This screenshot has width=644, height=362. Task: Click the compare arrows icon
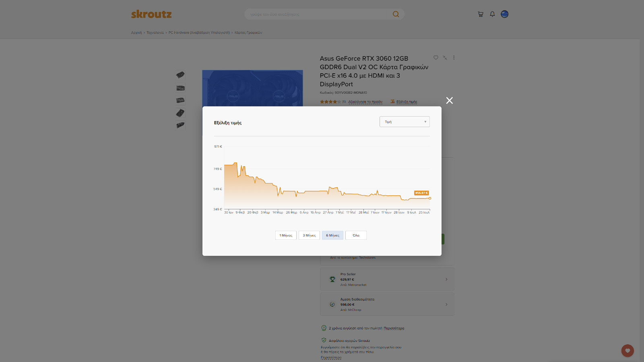[445, 58]
